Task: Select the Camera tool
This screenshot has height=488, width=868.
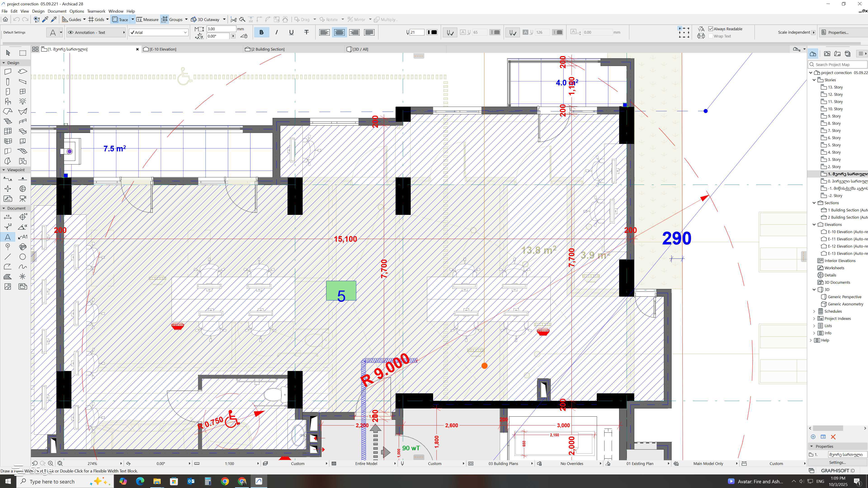Action: tap(23, 199)
